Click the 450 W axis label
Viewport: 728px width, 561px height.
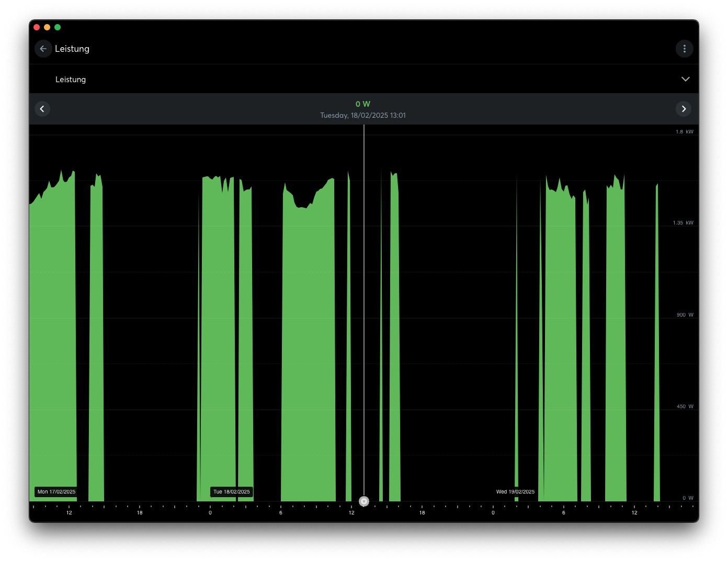685,407
